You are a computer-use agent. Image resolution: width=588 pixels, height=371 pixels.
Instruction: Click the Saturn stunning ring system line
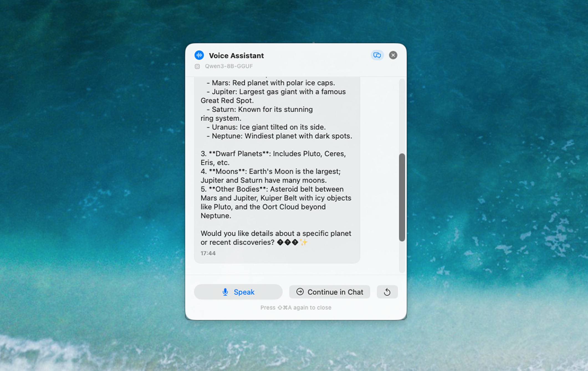point(257,114)
